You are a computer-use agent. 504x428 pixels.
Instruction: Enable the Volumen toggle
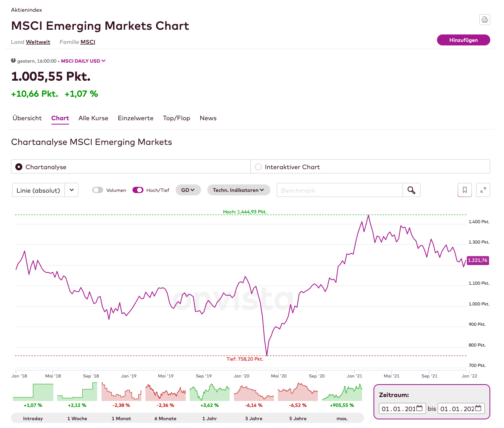[x=98, y=190]
